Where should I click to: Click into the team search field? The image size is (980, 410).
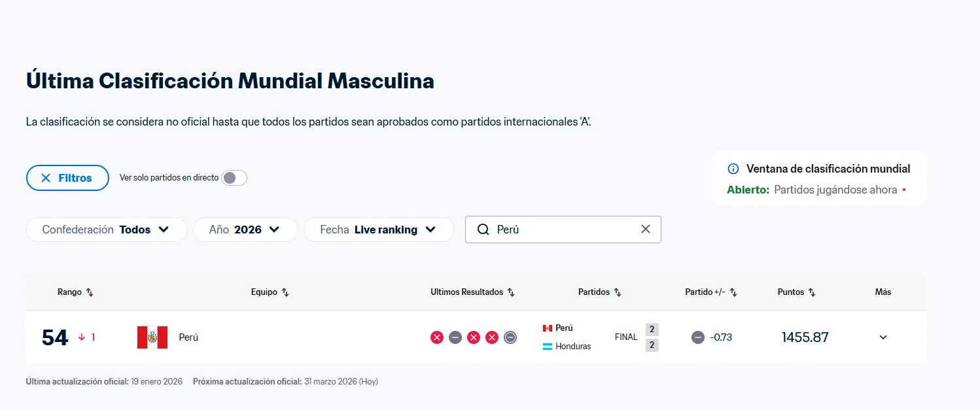[563, 230]
